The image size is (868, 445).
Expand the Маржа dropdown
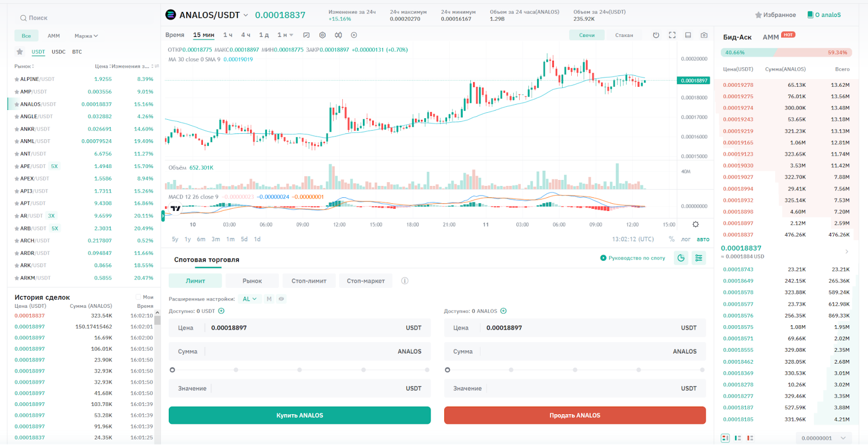(x=86, y=36)
